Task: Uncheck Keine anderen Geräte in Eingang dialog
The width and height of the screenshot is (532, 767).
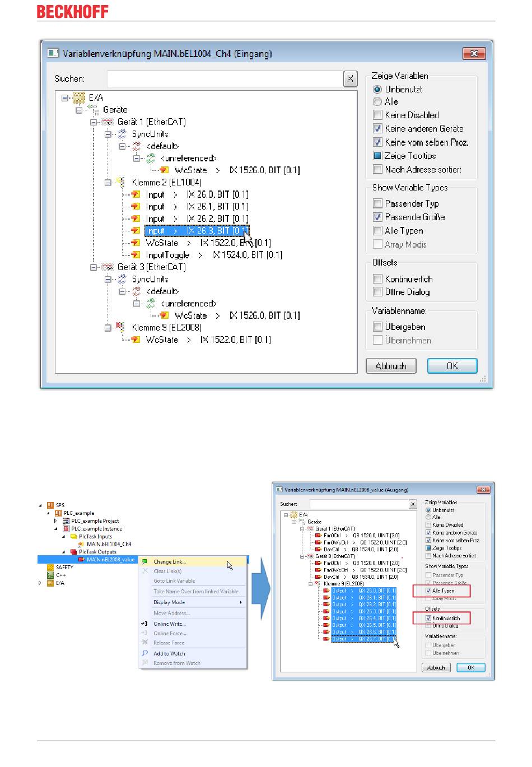Action: point(377,128)
